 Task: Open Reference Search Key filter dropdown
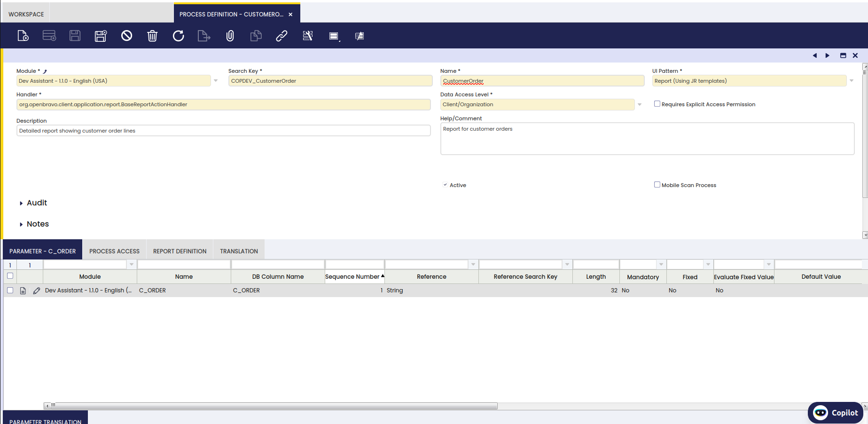pos(567,265)
